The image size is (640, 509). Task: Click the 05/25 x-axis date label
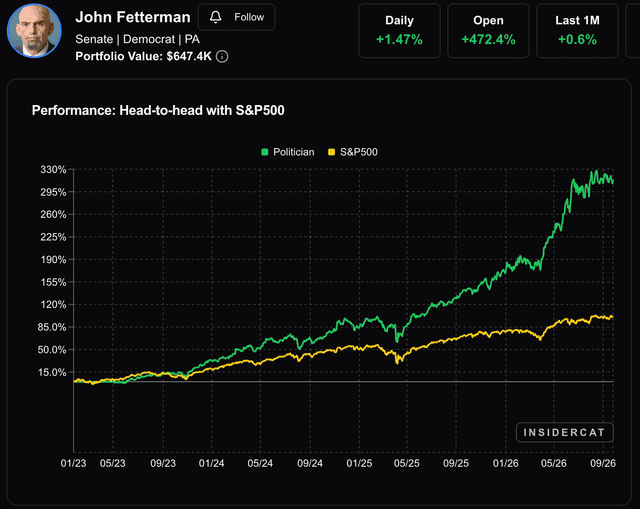[407, 463]
